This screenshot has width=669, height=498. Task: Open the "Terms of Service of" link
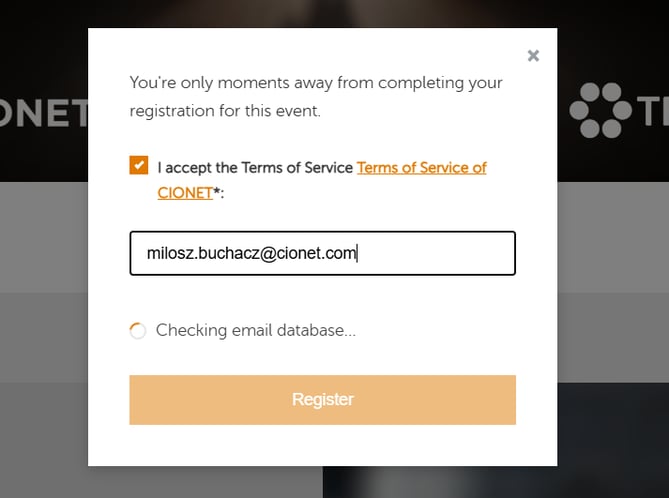421,168
